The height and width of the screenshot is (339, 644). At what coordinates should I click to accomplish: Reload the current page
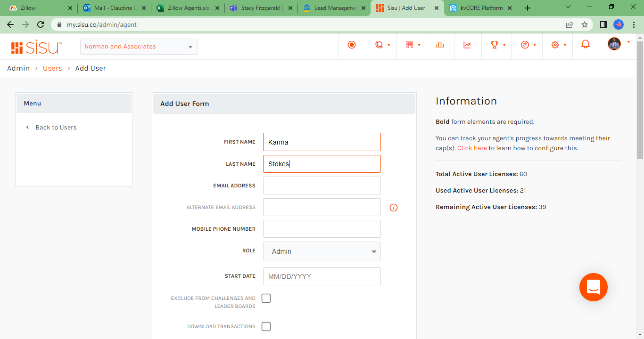pyautogui.click(x=41, y=24)
